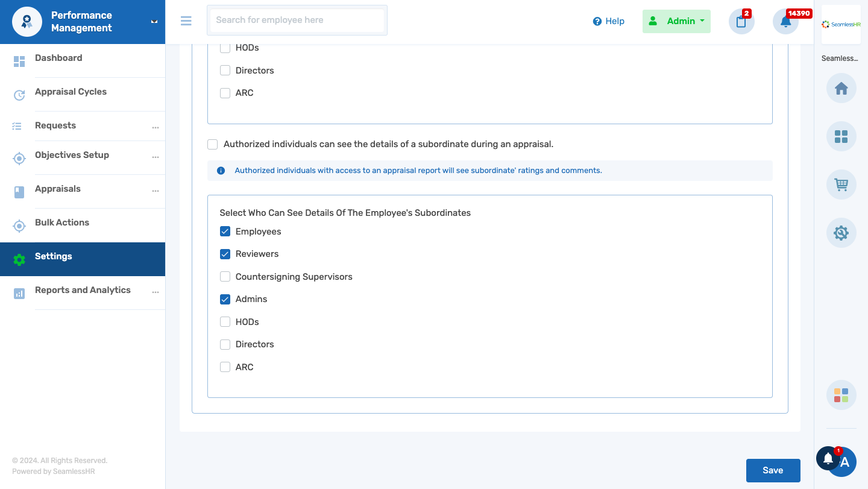The height and width of the screenshot is (489, 868).
Task: Go to Reports and Analytics in sidebar
Action: [x=83, y=290]
